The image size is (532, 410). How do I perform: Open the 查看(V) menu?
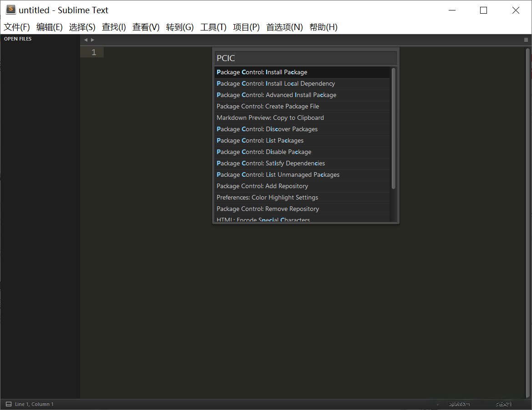tap(146, 27)
